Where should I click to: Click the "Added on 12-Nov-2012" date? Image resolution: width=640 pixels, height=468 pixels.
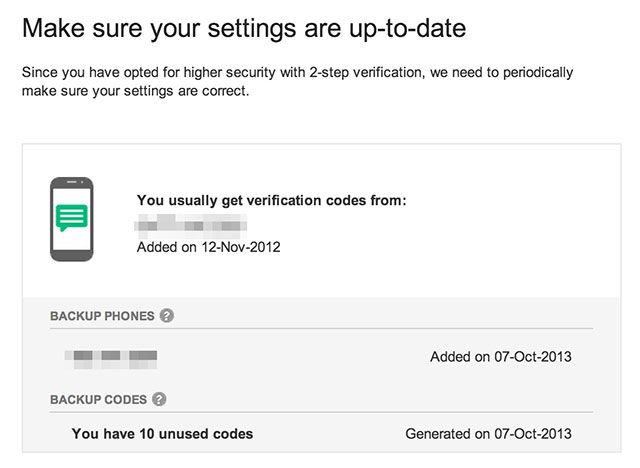click(x=208, y=246)
